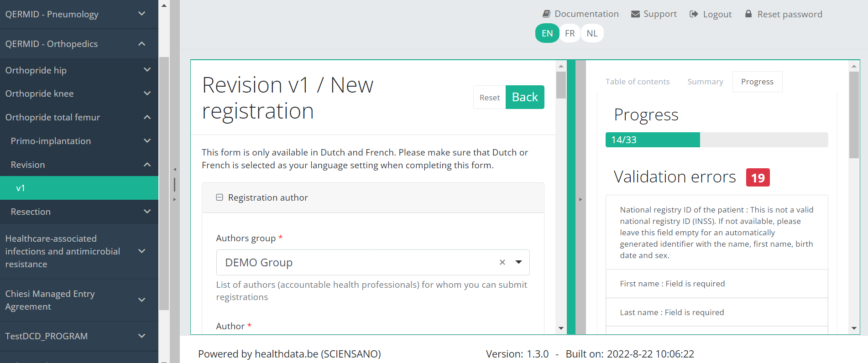Open the Summary tab
The width and height of the screenshot is (868, 363).
(x=705, y=82)
